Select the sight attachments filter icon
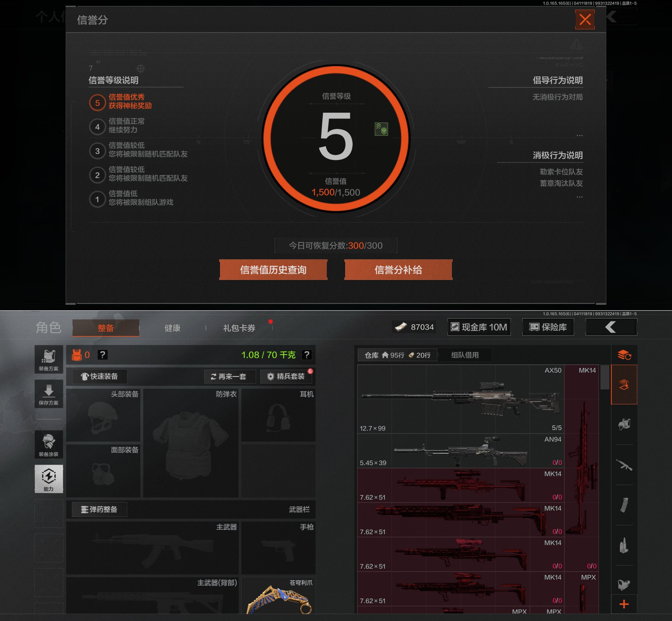672x621 pixels. (x=624, y=585)
